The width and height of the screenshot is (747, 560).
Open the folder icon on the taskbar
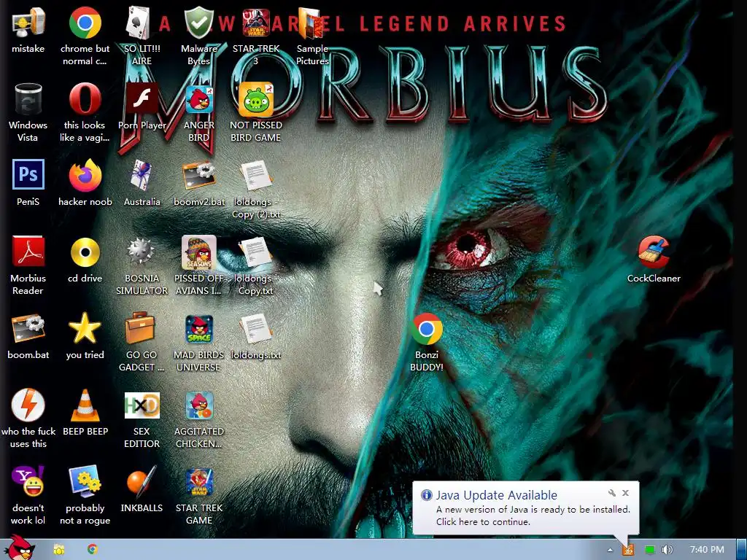pos(58,550)
